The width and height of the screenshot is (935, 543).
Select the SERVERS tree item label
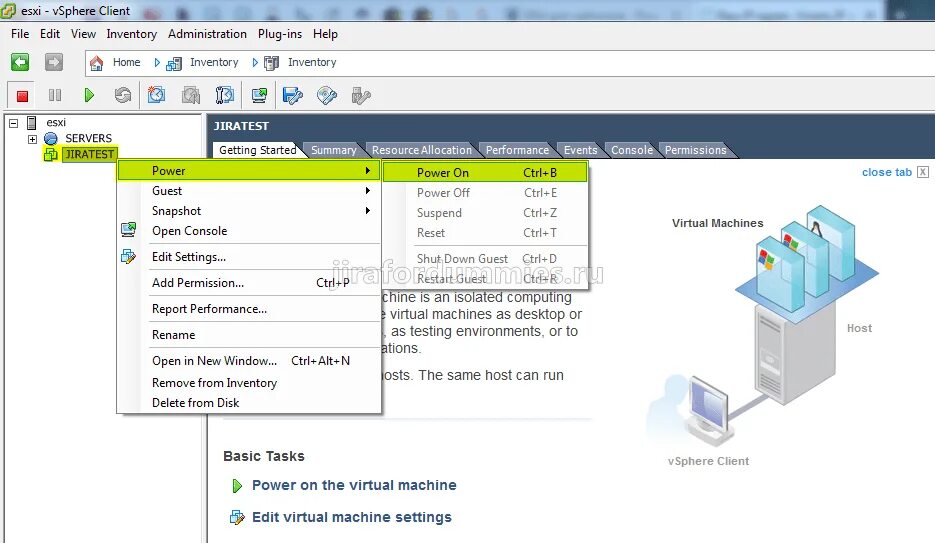(x=88, y=138)
